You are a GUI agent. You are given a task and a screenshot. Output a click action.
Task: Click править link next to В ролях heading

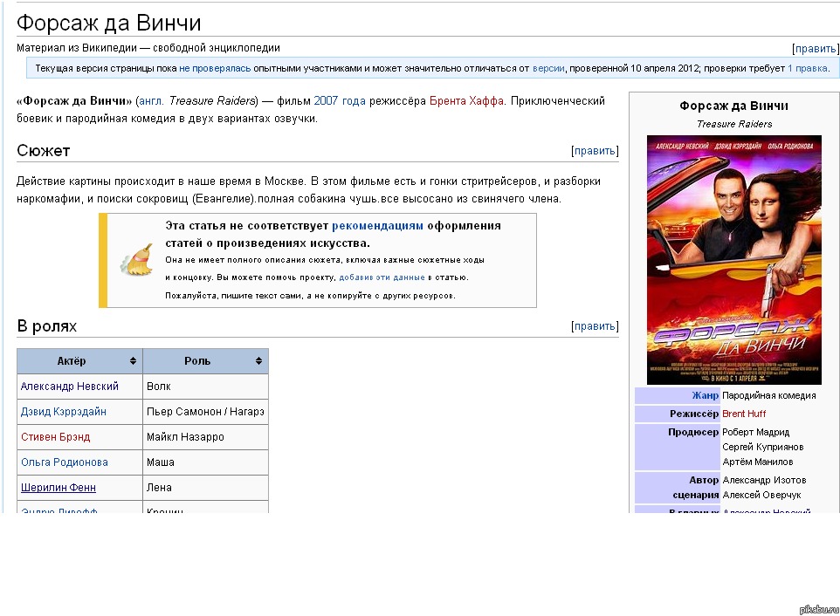(595, 326)
